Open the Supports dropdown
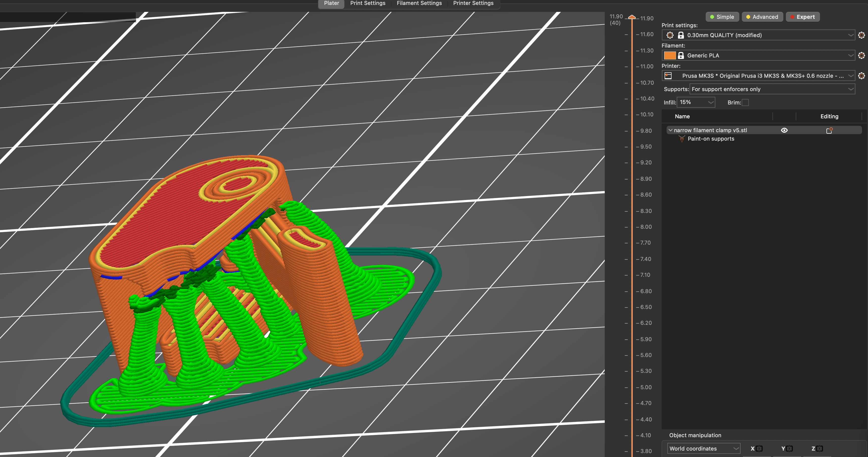Image resolution: width=868 pixels, height=457 pixels. pos(772,89)
